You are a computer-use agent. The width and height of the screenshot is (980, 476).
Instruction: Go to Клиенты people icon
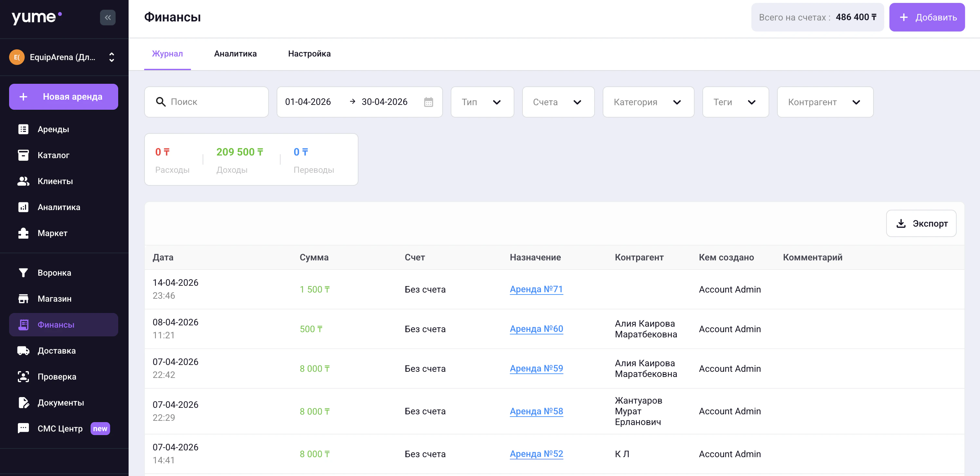[x=23, y=181]
